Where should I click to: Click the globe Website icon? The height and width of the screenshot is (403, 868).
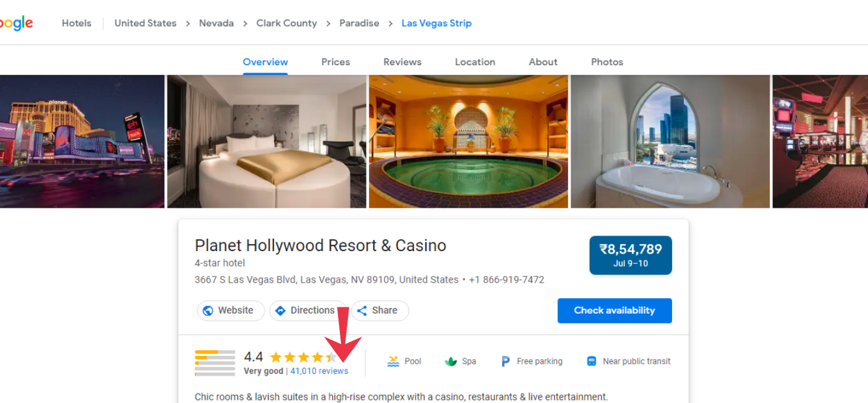208,311
